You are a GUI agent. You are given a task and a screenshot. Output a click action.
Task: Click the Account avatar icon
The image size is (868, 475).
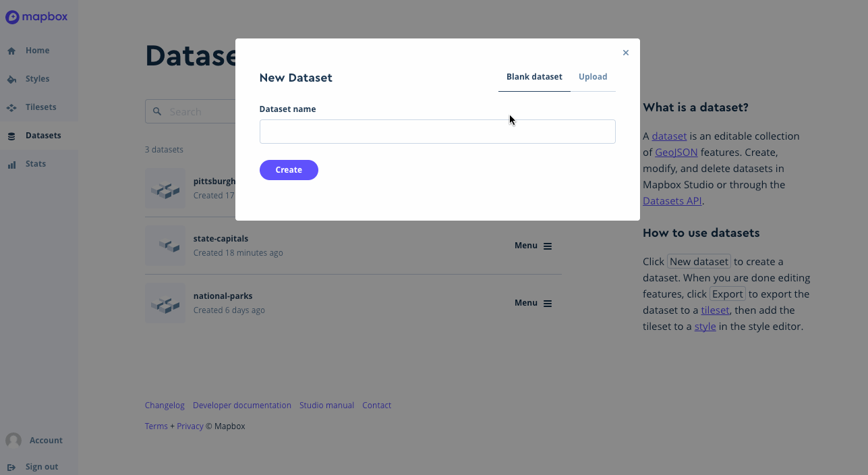point(13,441)
